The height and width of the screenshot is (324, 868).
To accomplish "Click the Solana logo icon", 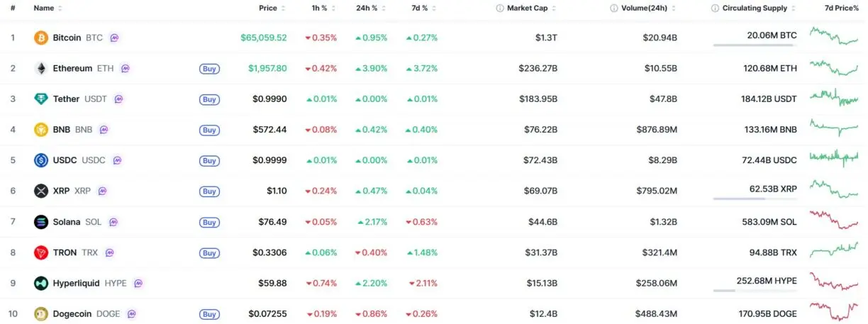I will tap(41, 222).
